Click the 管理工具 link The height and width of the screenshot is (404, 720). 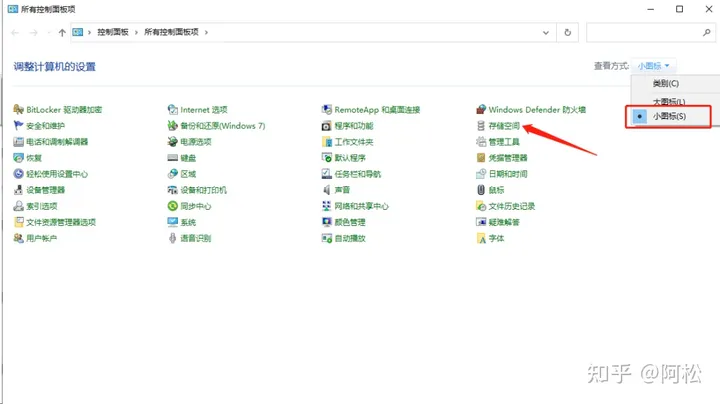(x=504, y=142)
